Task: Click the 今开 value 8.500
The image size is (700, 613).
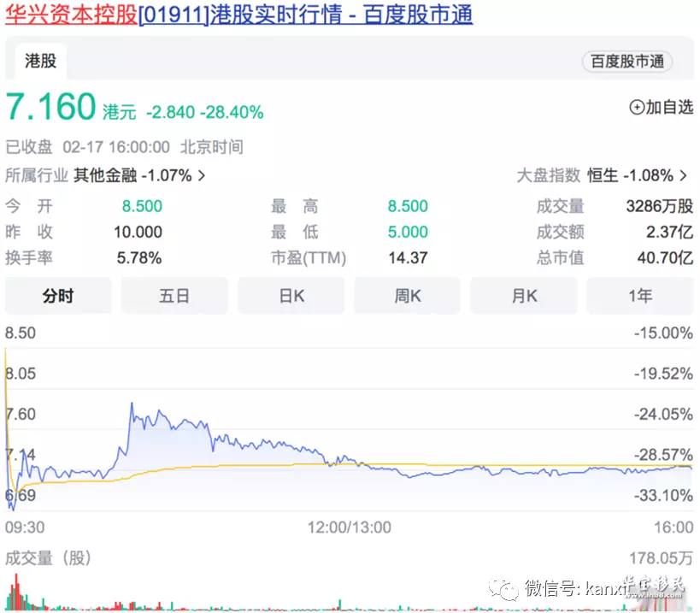Action: pyautogui.click(x=142, y=206)
